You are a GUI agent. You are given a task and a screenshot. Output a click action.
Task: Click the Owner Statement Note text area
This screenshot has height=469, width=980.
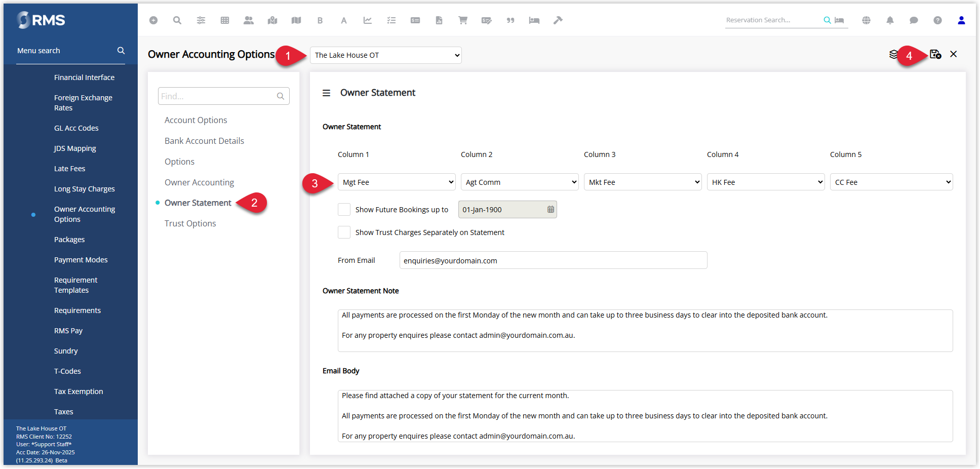[x=645, y=331]
